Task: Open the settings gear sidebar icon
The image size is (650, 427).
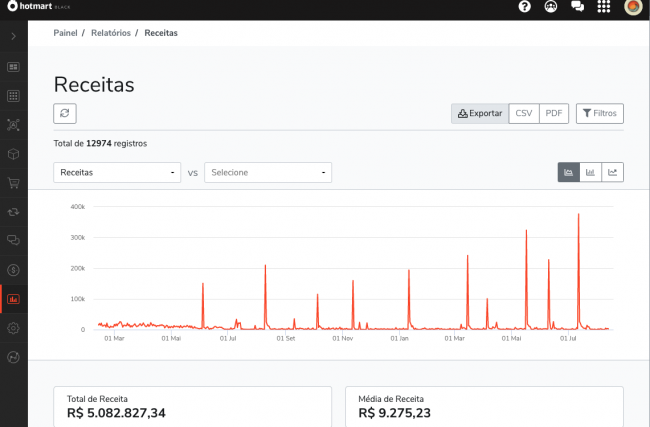Action: [x=14, y=328]
